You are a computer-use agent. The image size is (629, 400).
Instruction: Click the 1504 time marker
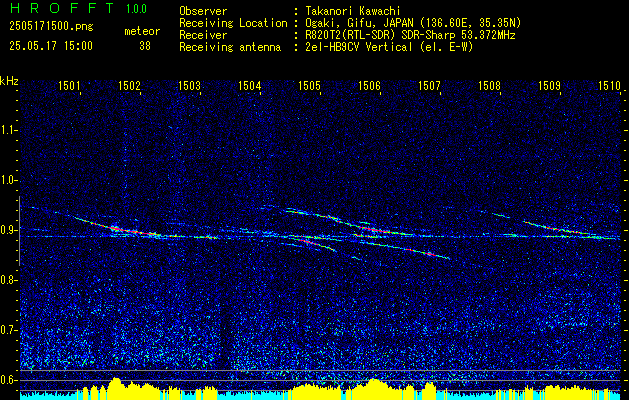[250, 85]
